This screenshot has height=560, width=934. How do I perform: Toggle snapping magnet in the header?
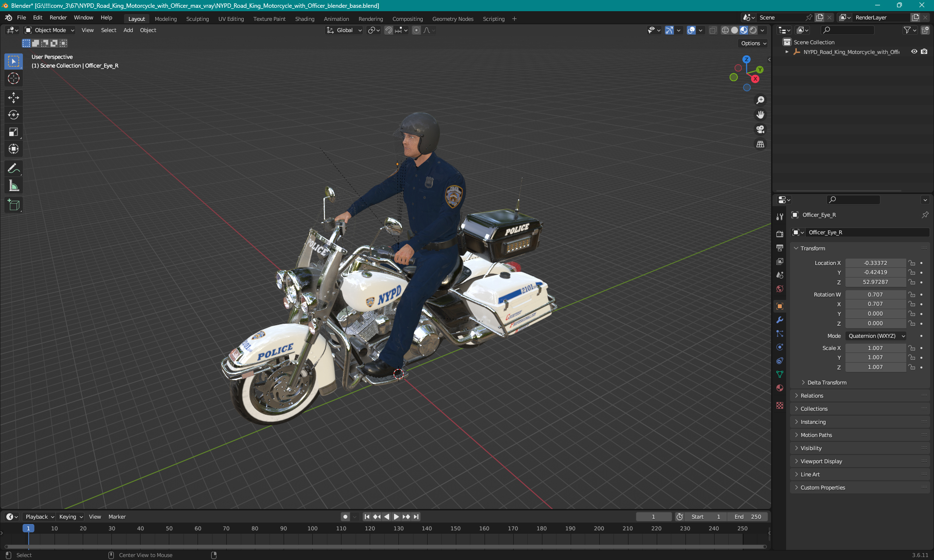[x=389, y=30]
